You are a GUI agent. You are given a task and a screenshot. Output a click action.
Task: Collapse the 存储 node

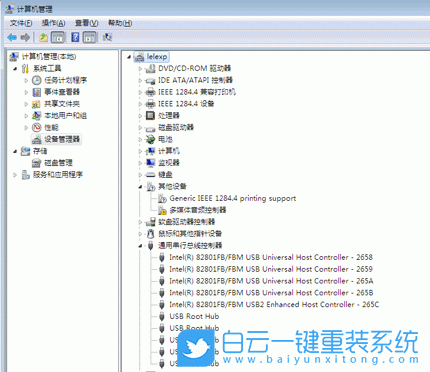pos(15,151)
